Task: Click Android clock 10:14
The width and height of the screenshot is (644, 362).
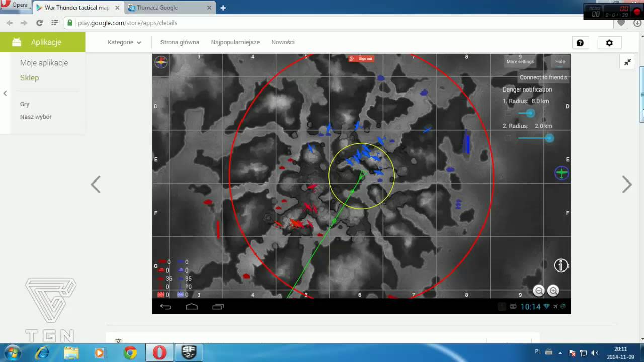Action: coord(530,306)
